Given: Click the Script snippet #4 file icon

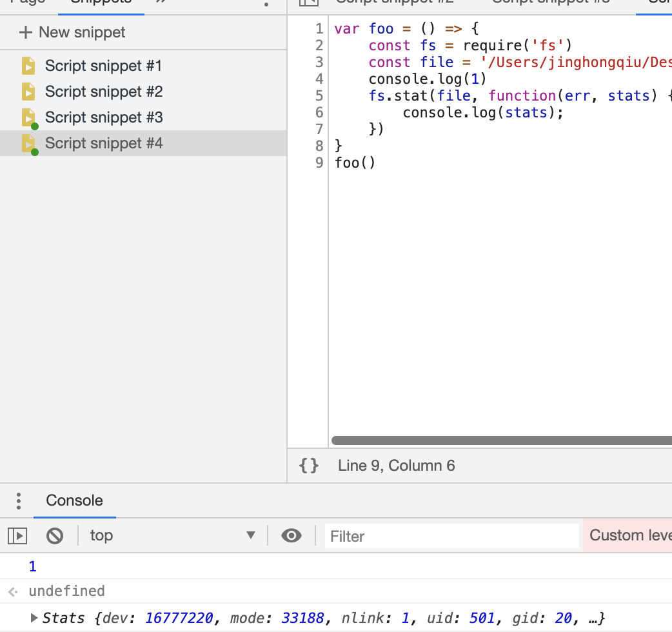Looking at the screenshot, I should (x=29, y=144).
